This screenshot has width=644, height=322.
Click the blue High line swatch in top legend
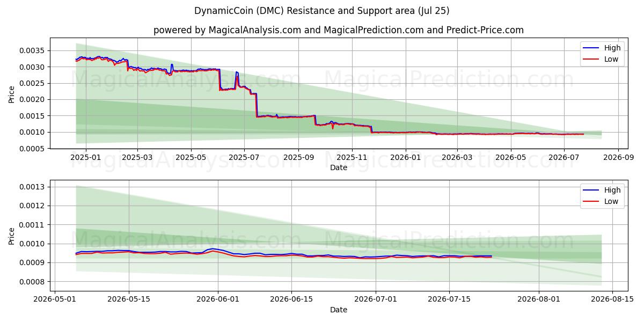point(591,48)
